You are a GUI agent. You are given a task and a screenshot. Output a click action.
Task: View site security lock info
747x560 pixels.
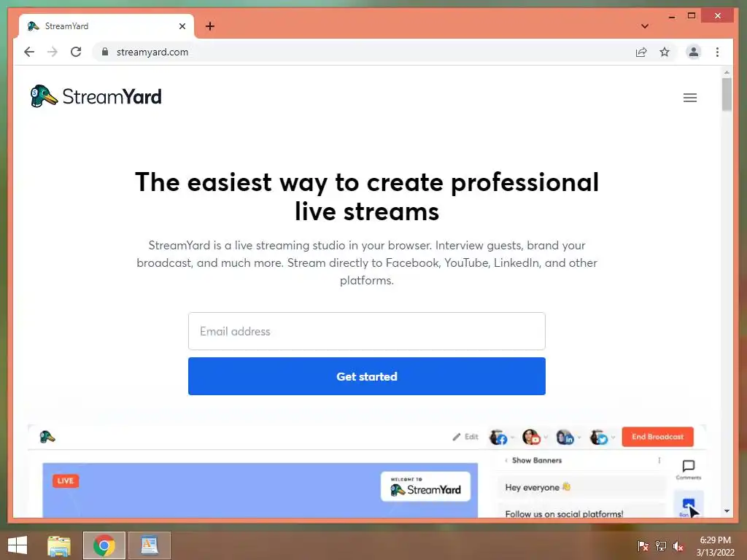(105, 52)
